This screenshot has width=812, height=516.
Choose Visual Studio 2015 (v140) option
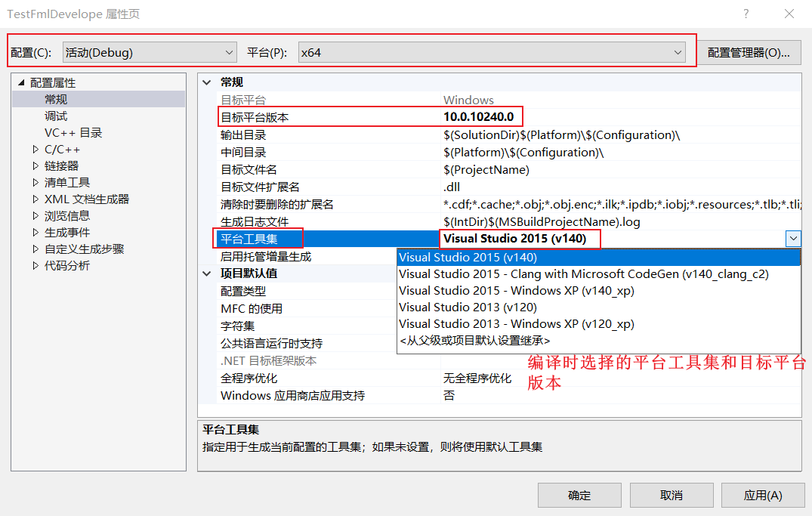[x=599, y=258]
